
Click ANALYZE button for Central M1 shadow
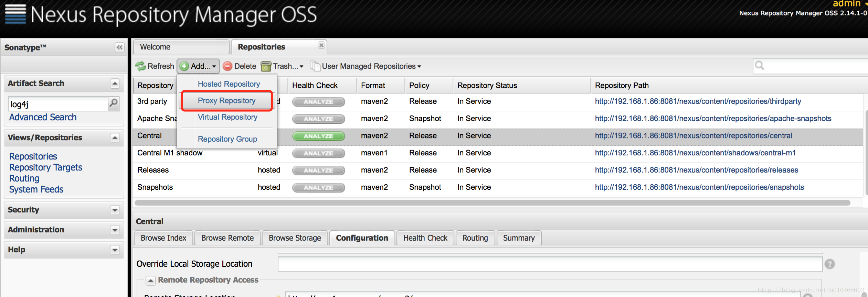(318, 153)
